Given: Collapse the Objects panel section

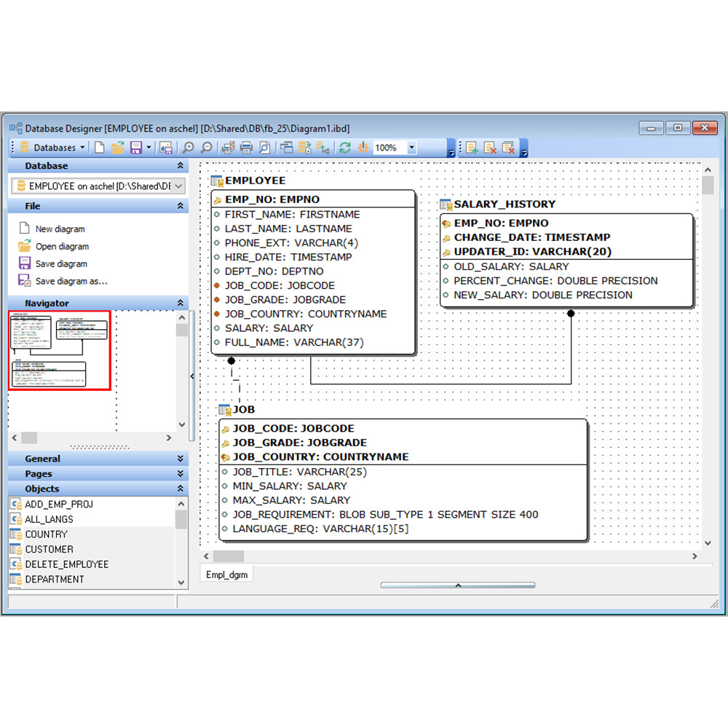Looking at the screenshot, I should click(180, 488).
